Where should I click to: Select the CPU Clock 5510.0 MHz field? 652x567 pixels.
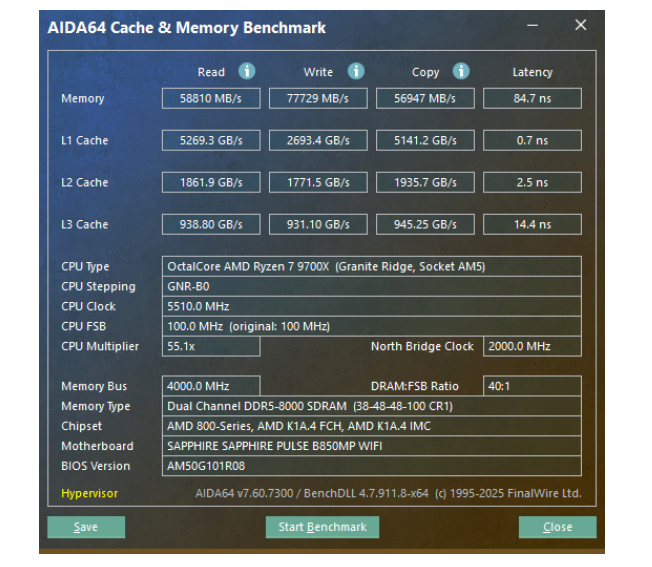pos(371,306)
